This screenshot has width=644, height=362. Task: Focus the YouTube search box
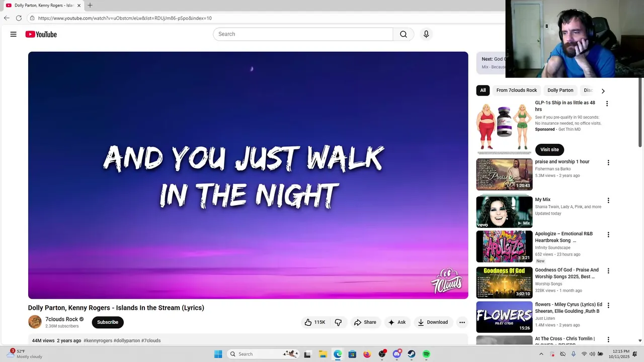pos(303,34)
